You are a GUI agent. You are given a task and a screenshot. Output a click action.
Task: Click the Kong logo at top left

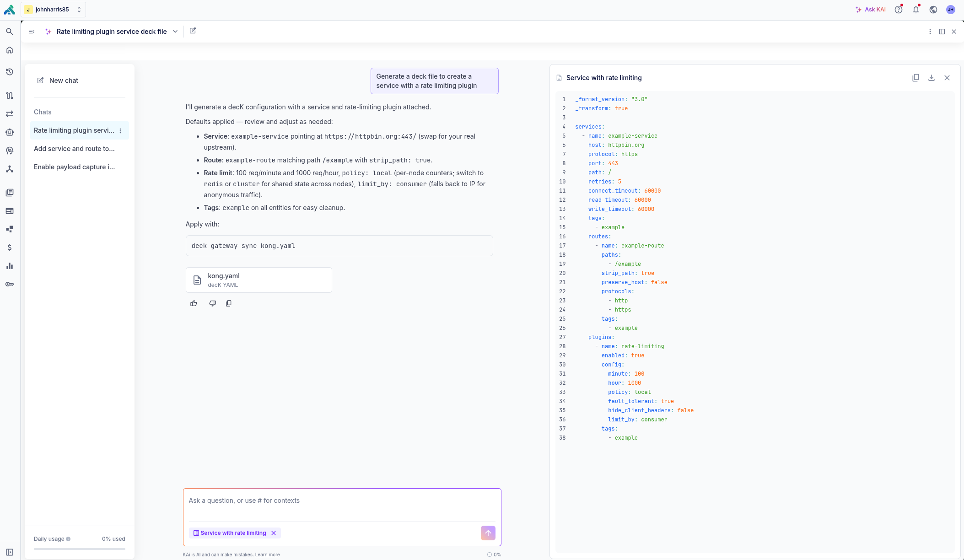tap(9, 9)
